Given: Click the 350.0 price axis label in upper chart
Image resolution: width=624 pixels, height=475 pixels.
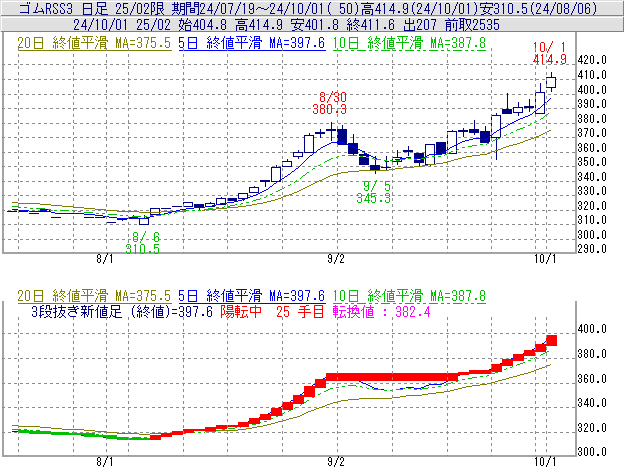Looking at the screenshot, I should point(592,162).
